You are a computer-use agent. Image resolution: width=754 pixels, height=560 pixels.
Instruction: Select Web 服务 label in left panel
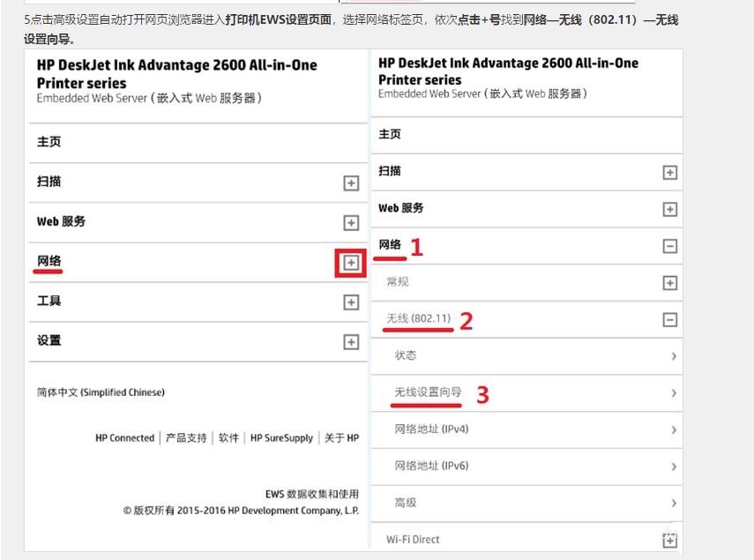tap(61, 221)
